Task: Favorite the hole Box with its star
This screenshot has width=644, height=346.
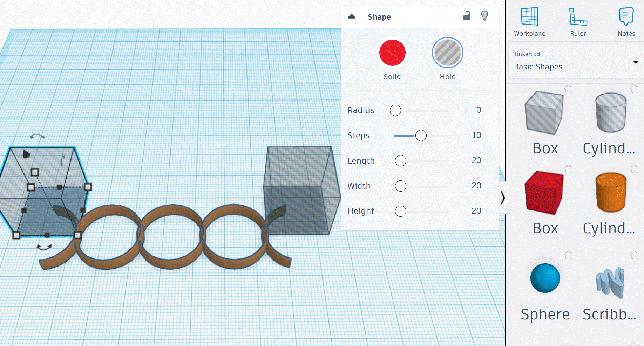Action: [x=568, y=89]
